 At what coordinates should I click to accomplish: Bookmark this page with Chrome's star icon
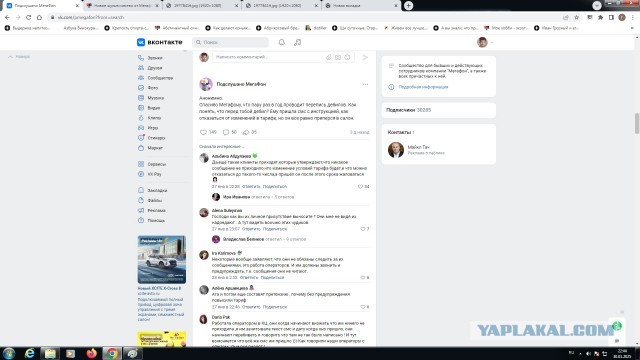tap(577, 17)
